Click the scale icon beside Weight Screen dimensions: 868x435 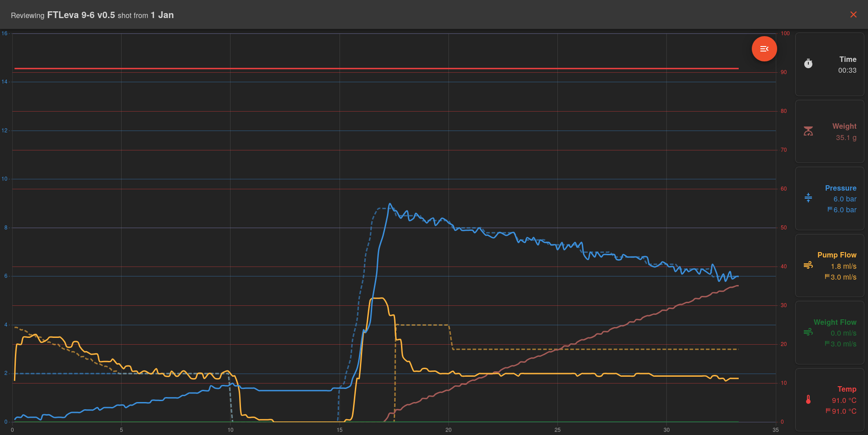click(x=808, y=131)
